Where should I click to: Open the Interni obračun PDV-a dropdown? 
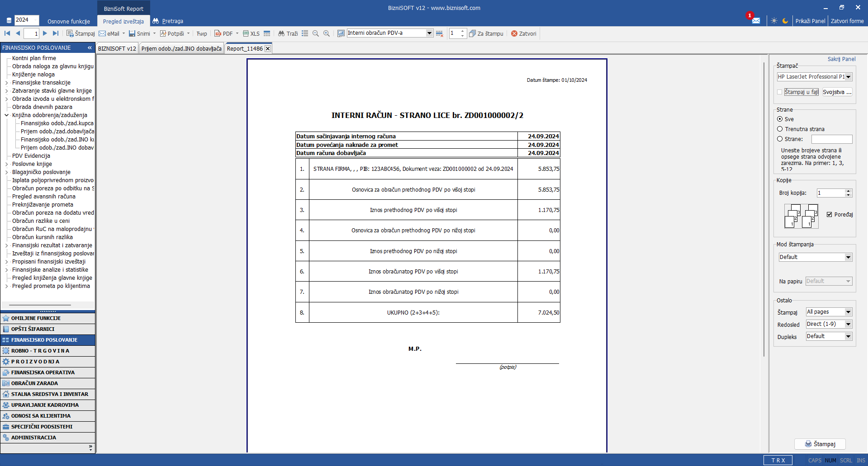pyautogui.click(x=429, y=33)
